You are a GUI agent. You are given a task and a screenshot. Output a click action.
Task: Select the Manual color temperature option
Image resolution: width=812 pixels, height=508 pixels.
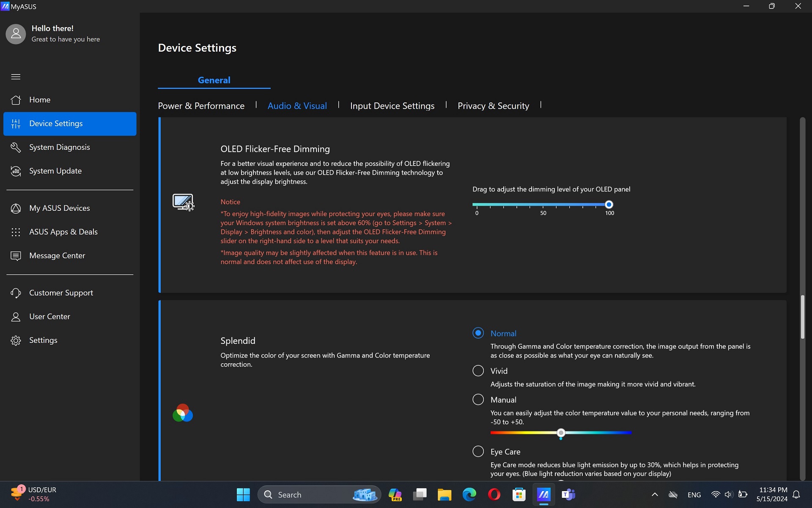[x=478, y=400]
